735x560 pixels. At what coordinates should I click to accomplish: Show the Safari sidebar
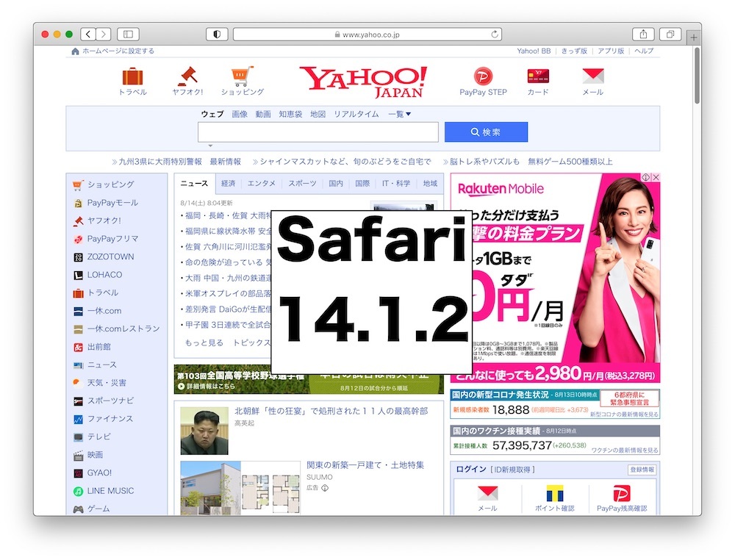coord(128,35)
